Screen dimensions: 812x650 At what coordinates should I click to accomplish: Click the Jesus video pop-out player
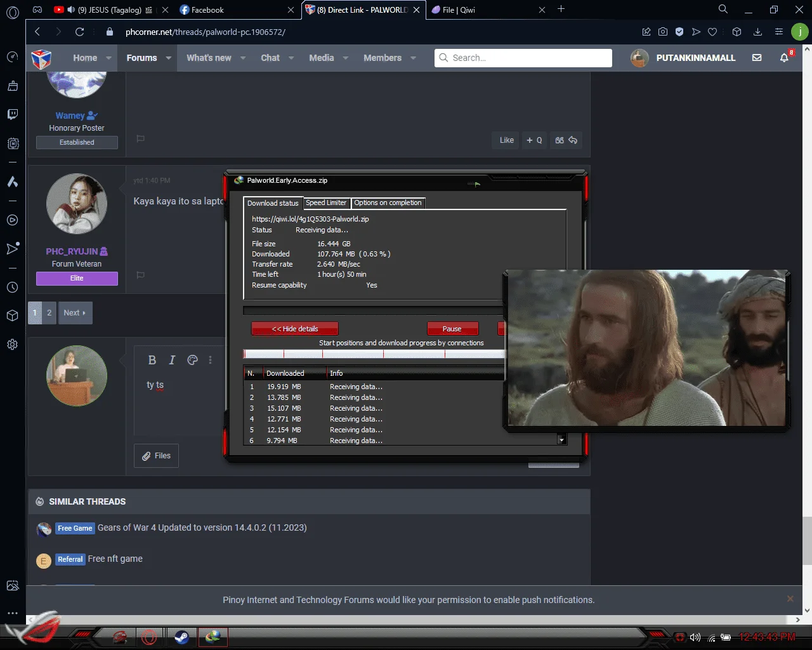click(646, 348)
